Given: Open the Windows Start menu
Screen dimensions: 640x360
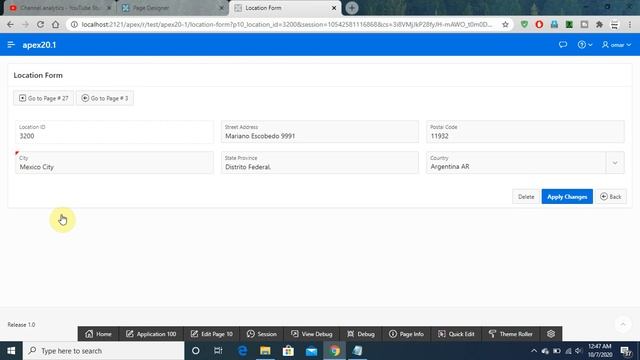Looking at the screenshot, I should (x=11, y=351).
